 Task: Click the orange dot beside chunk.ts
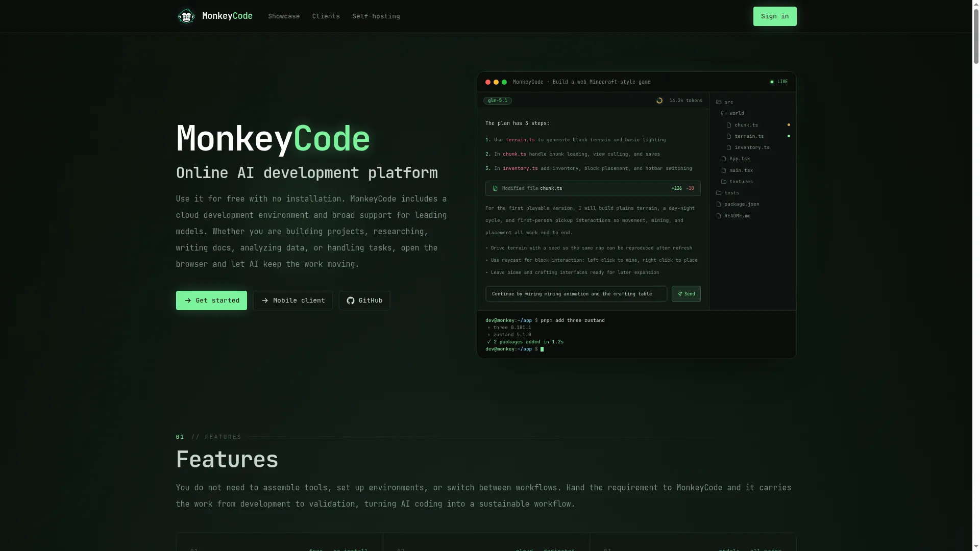[789, 125]
